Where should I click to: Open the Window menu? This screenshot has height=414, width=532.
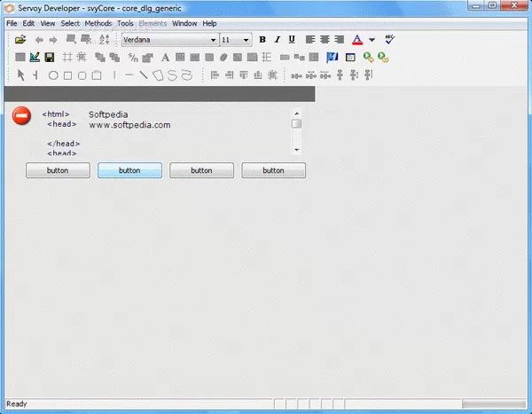pos(184,23)
